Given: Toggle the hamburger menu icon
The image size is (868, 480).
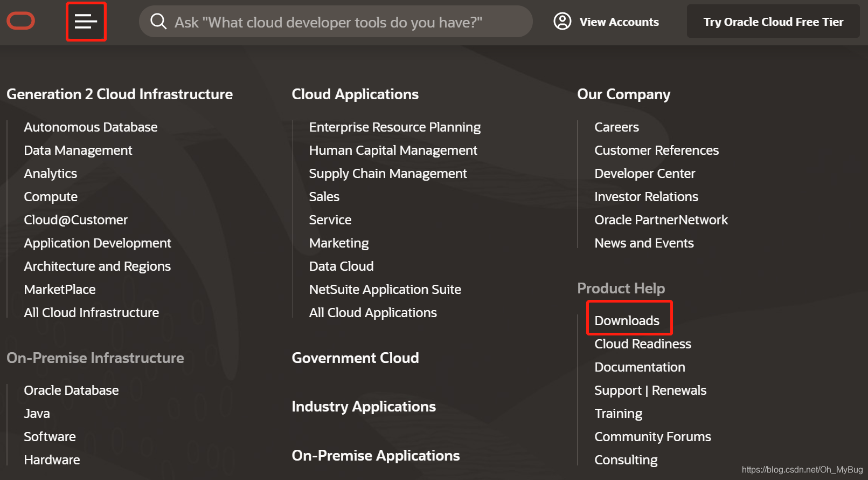Looking at the screenshot, I should (x=86, y=22).
